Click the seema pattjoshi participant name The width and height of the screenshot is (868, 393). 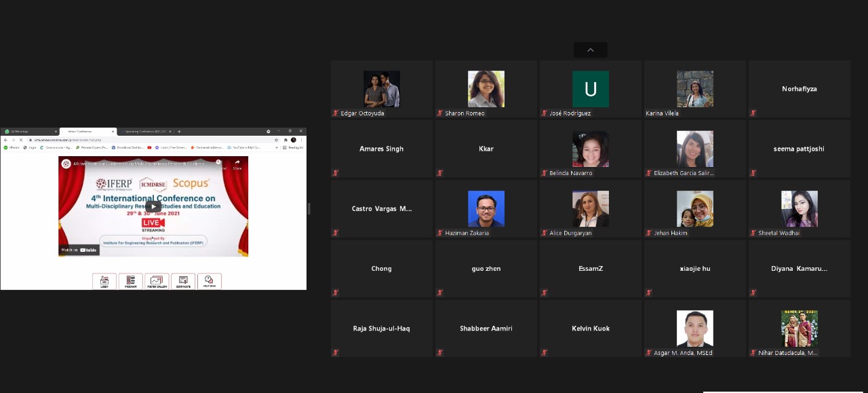800,149
